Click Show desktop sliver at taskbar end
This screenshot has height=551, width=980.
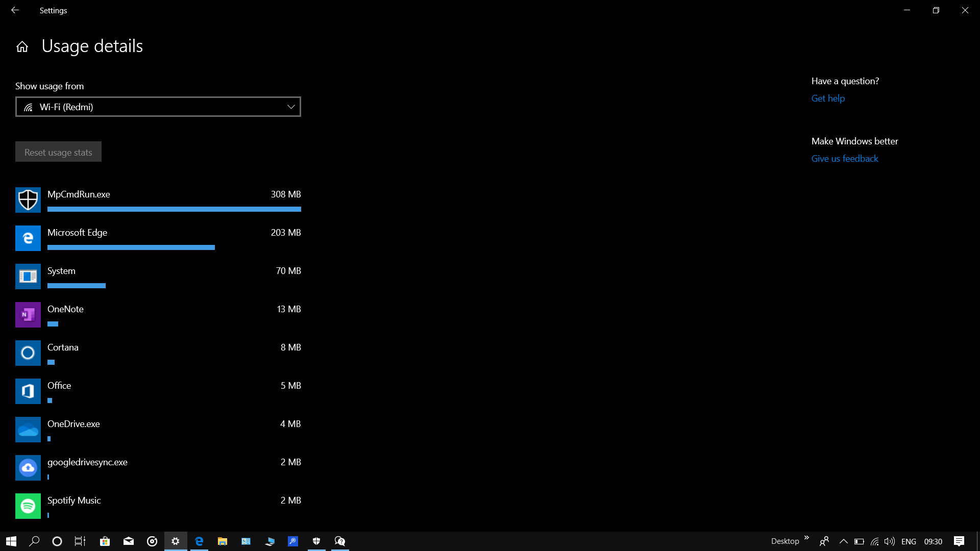(978, 541)
